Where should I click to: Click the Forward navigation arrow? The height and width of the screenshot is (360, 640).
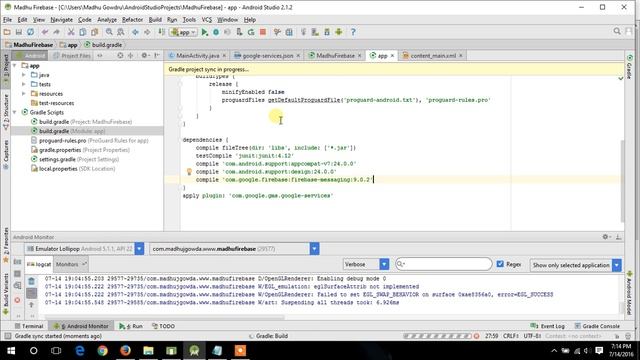[x=147, y=32]
